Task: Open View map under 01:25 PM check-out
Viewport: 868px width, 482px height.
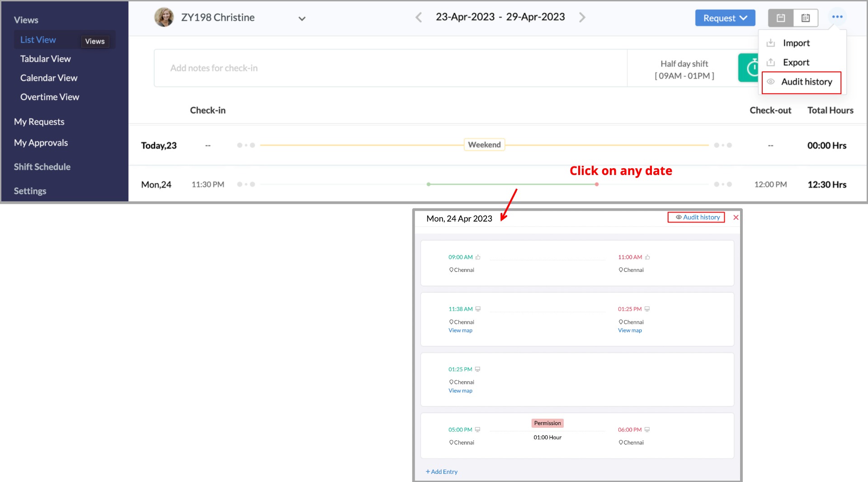Action: click(x=630, y=331)
